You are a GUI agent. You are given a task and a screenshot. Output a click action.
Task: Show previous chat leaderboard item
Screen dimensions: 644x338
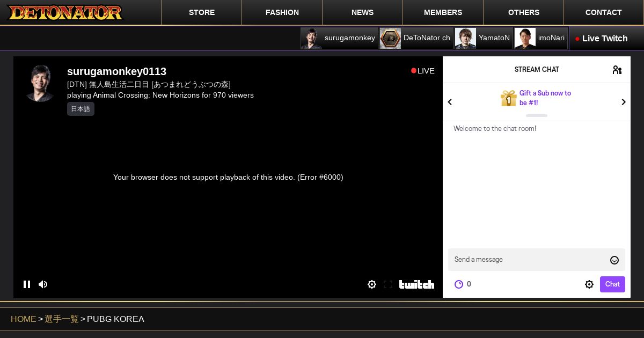pyautogui.click(x=450, y=102)
